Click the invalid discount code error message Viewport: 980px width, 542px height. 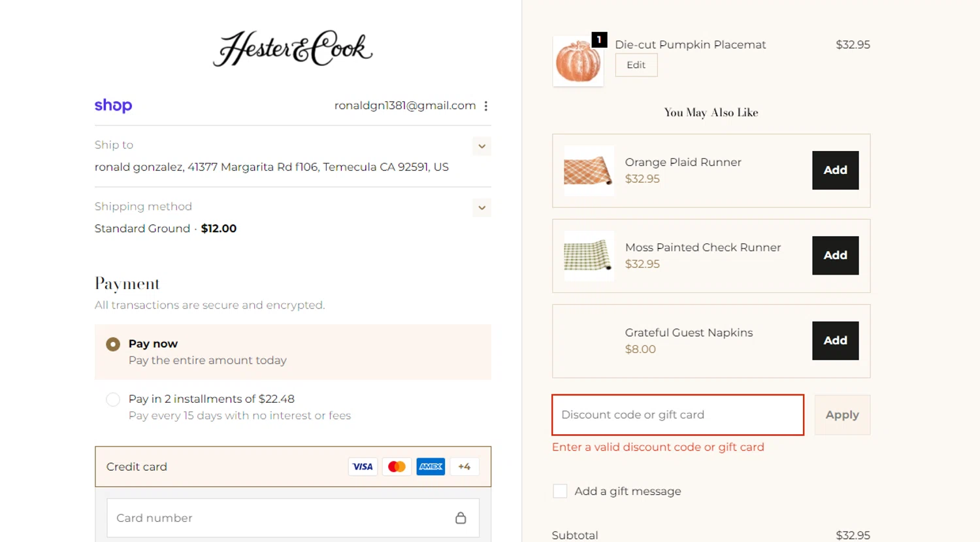(x=658, y=447)
